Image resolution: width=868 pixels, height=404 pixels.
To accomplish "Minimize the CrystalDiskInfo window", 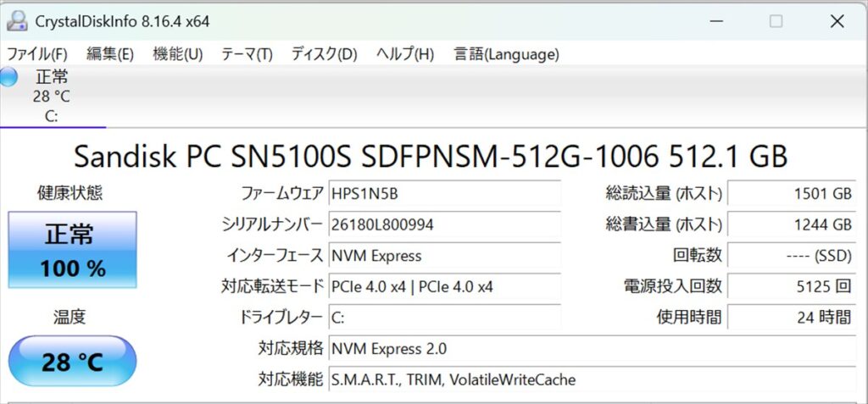I will tap(717, 21).
